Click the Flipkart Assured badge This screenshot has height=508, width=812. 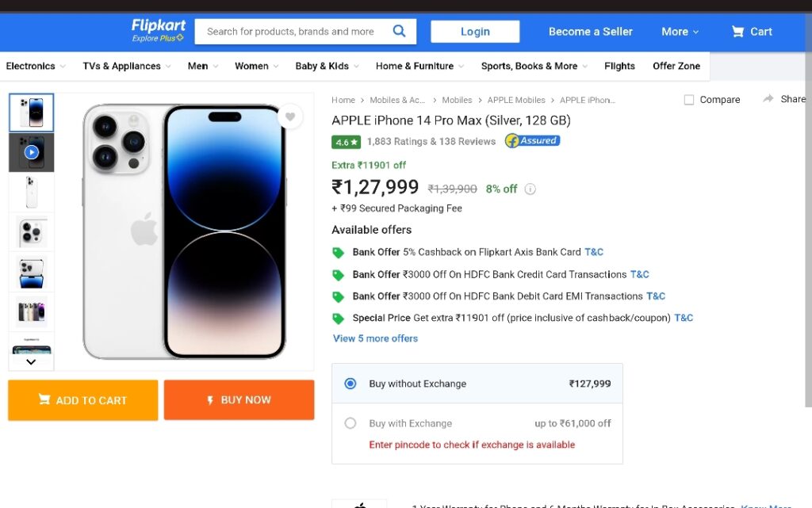click(x=532, y=141)
